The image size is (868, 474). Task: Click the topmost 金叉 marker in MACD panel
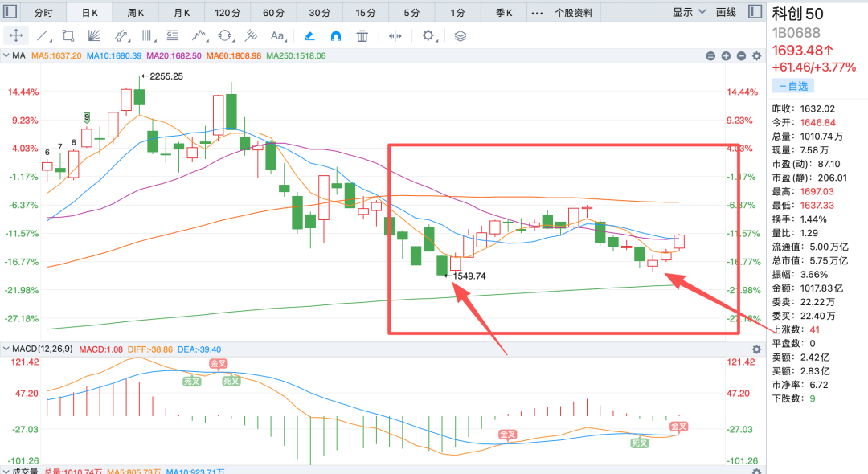218,363
